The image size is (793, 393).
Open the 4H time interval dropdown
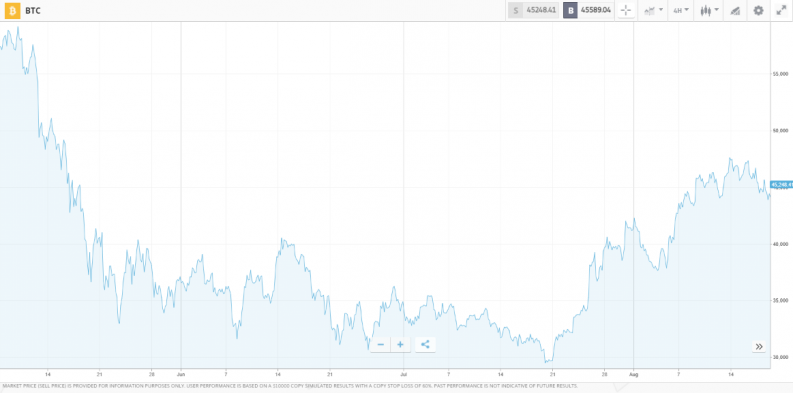(681, 10)
